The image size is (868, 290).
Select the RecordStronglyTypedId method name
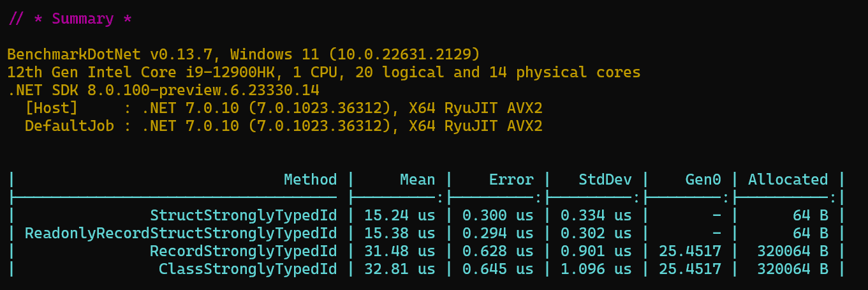click(x=243, y=251)
